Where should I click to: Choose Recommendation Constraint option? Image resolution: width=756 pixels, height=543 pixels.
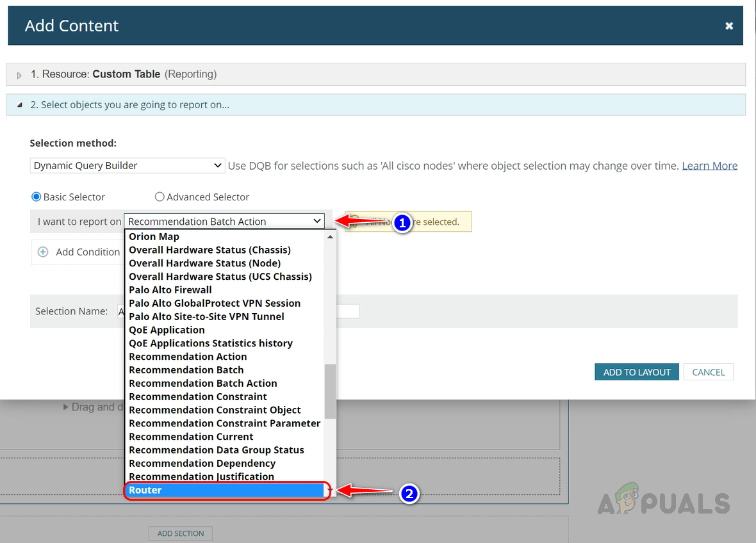click(x=225, y=396)
